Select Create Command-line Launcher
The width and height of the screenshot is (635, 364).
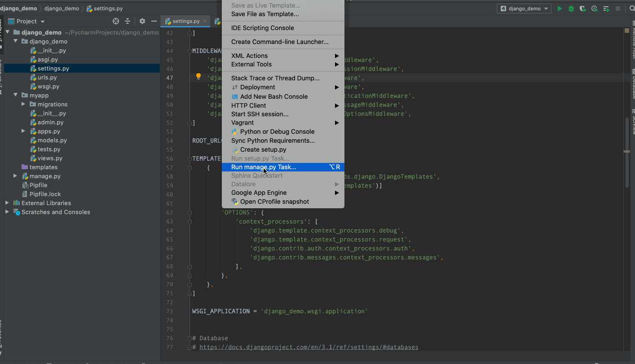click(x=283, y=42)
